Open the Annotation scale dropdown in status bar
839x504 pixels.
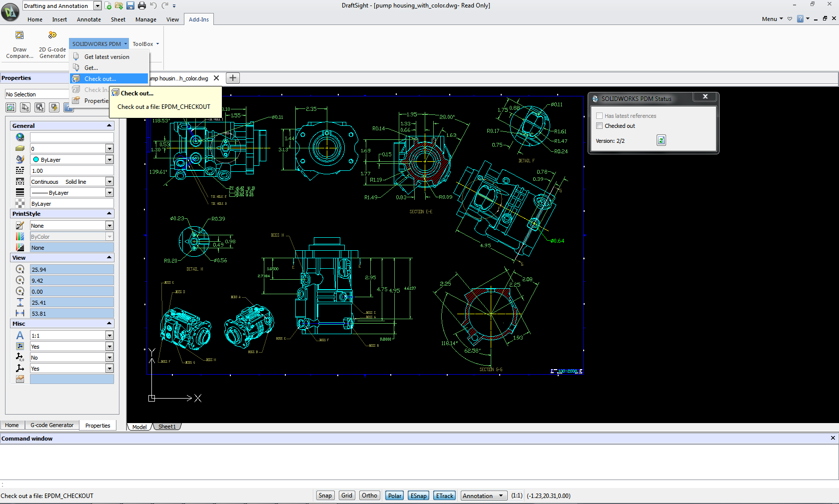click(x=484, y=496)
